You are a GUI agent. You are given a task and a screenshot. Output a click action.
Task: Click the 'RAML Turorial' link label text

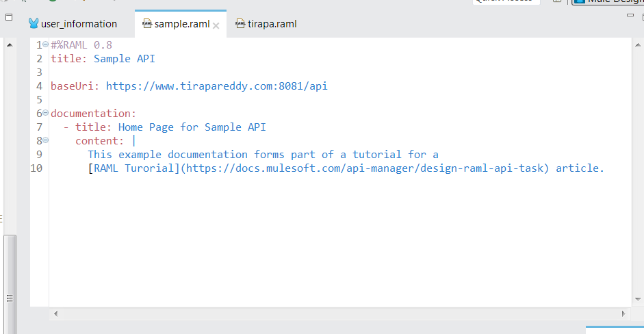click(x=134, y=168)
